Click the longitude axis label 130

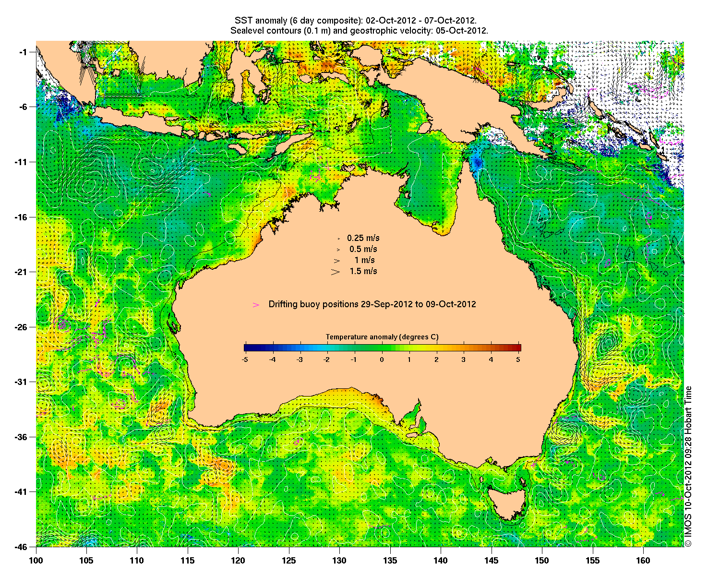(x=339, y=560)
